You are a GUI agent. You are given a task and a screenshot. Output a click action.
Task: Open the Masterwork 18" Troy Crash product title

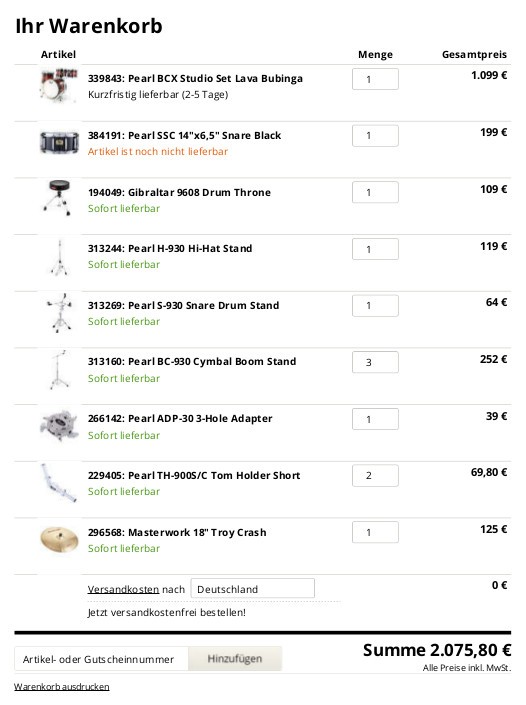pyautogui.click(x=177, y=532)
